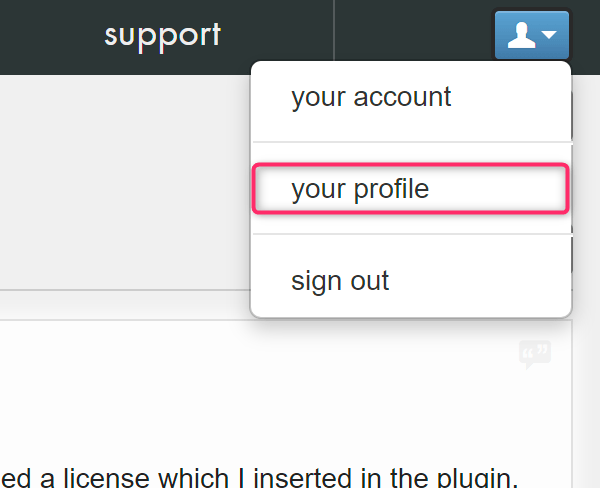600x488 pixels.
Task: Click the vertical separator in the header
Action: pos(334,30)
